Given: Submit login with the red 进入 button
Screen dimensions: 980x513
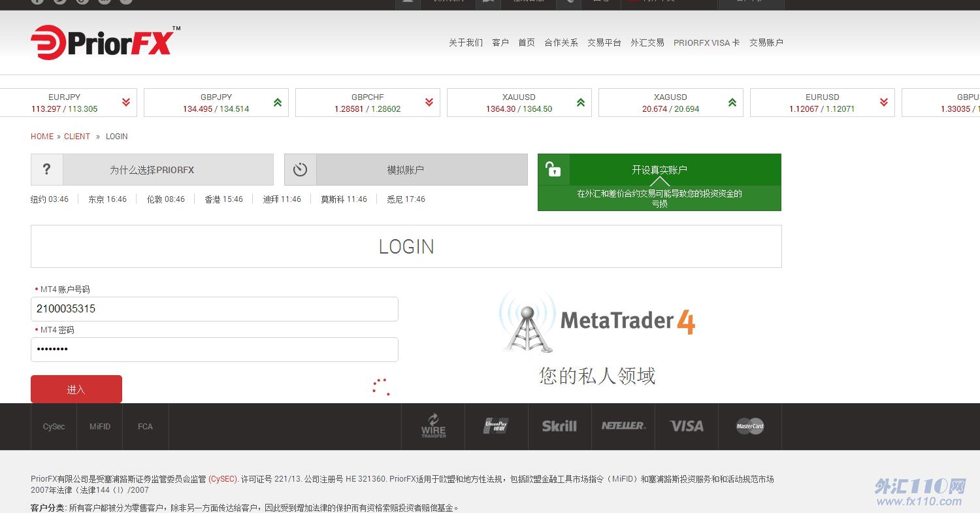Looking at the screenshot, I should 76,389.
